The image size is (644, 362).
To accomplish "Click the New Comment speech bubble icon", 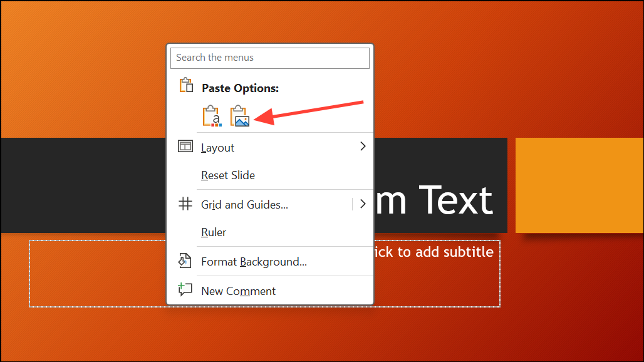I will point(184,289).
